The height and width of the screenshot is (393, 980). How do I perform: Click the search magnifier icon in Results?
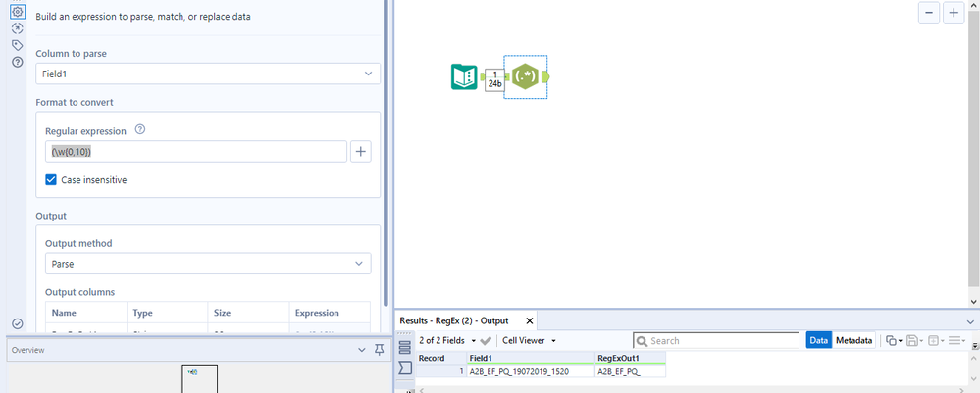pyautogui.click(x=642, y=340)
